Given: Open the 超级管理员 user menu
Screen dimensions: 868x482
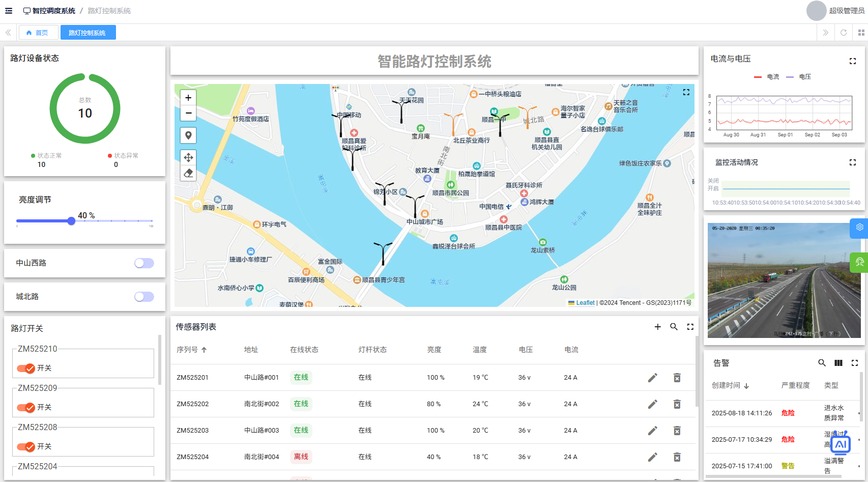Looking at the screenshot, I should [836, 11].
